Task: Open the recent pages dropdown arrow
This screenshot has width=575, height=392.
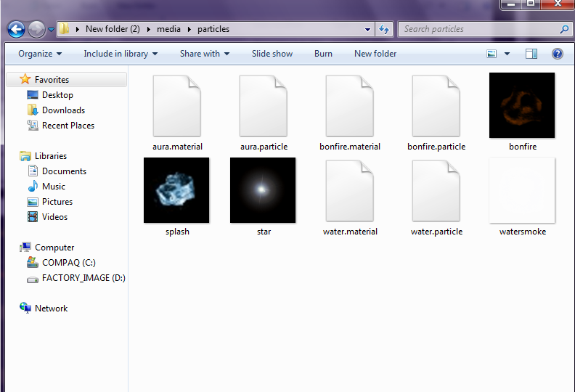Action: pyautogui.click(x=52, y=29)
